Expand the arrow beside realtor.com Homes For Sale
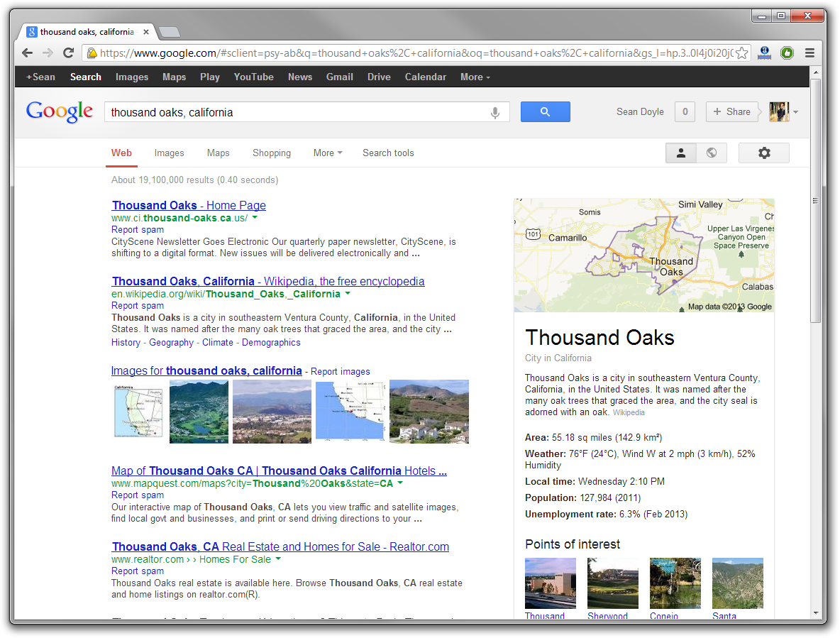The image size is (840, 638). pos(278,559)
